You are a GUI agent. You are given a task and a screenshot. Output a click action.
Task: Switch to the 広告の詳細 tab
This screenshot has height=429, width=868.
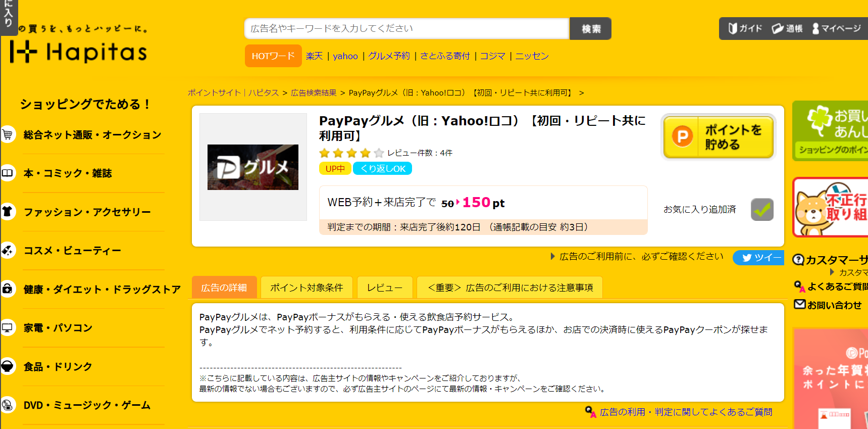tap(224, 288)
